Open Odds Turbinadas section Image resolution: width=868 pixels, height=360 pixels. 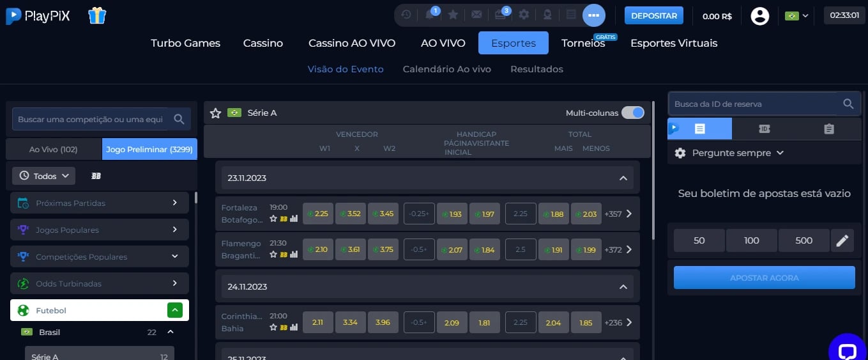(x=100, y=283)
